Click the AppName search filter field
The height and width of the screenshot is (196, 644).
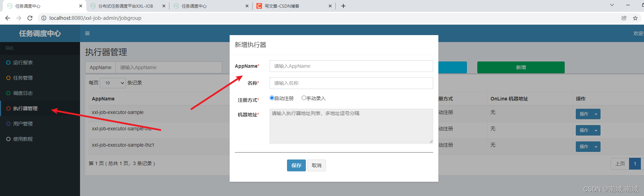169,67
